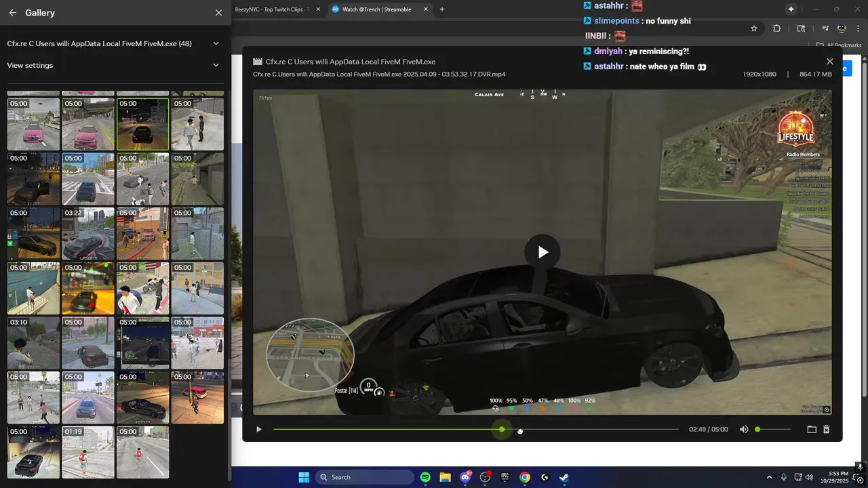Open the tray network icon
This screenshot has height=488, width=868.
click(799, 477)
